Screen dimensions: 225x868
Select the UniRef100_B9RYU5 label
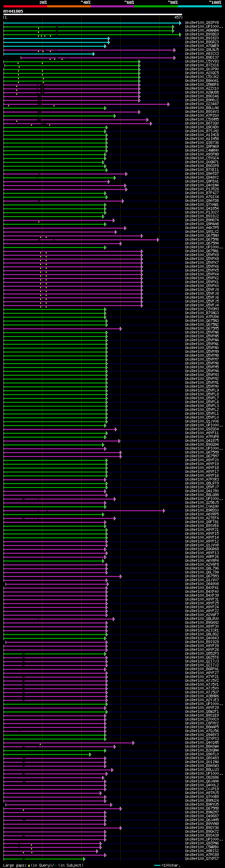tap(202, 805)
